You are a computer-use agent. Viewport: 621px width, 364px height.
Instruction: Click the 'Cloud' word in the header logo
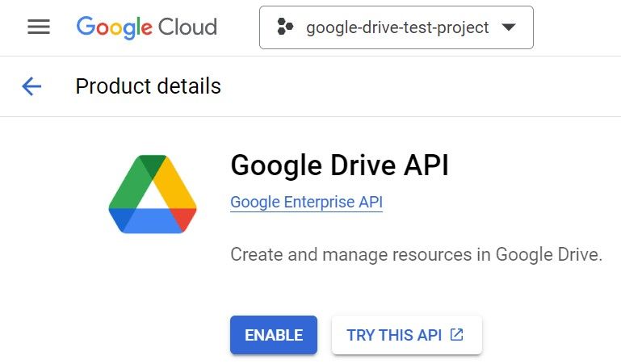187,27
